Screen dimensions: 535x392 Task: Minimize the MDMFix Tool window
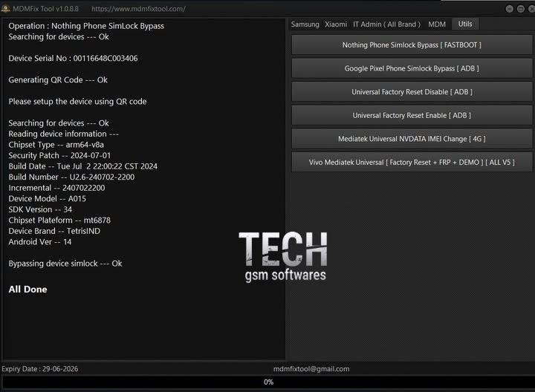click(510, 9)
